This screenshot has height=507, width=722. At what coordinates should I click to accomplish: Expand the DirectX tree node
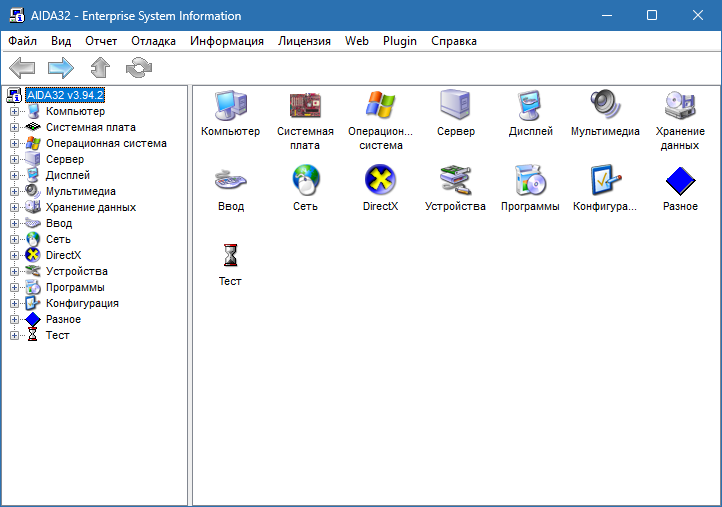14,255
